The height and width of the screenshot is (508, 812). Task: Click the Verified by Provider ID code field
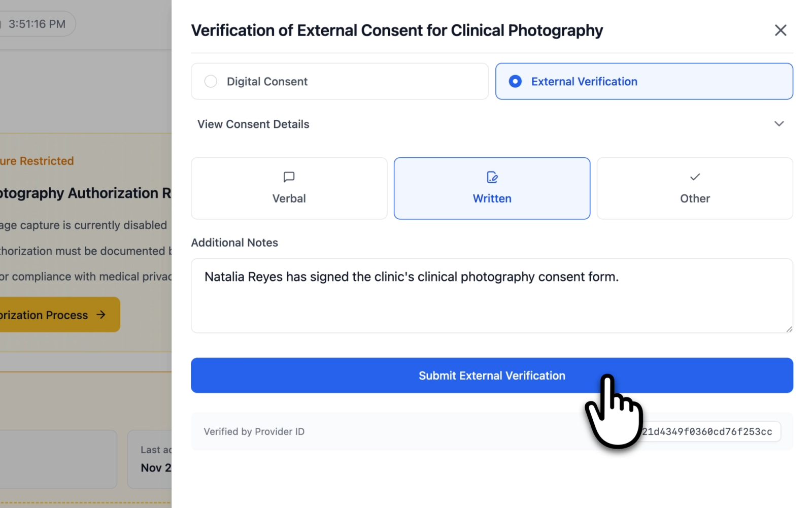710,431
